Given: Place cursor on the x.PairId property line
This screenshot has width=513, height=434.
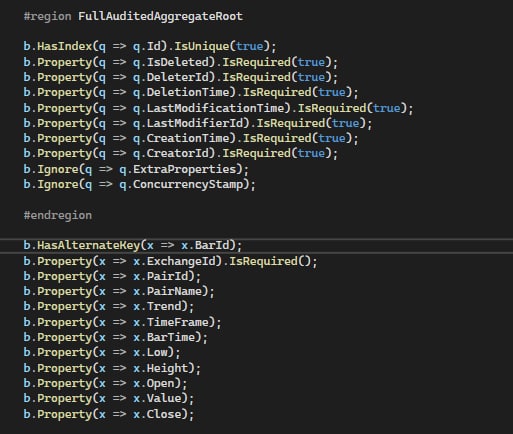Looking at the screenshot, I should click(x=112, y=276).
